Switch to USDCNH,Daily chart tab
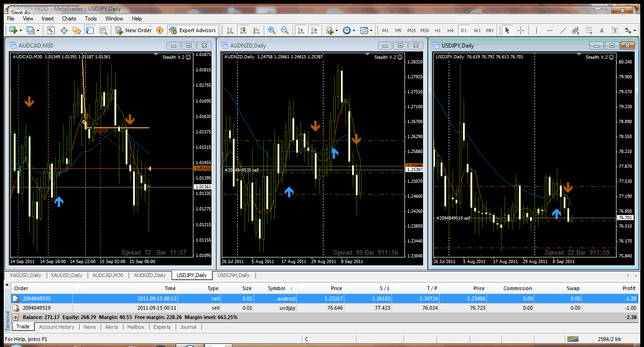The height and width of the screenshot is (347, 644). pos(233,275)
